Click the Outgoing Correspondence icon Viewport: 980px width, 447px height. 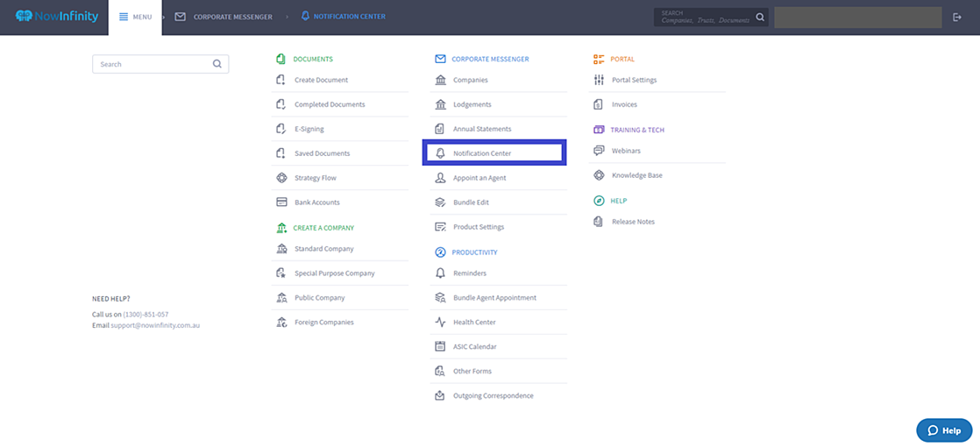(440, 395)
